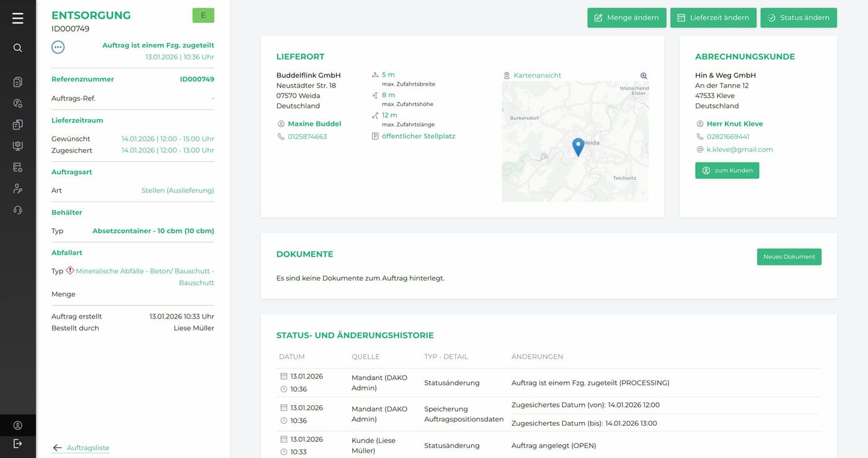Click the green E badge
The height and width of the screenshot is (458, 868).
tap(203, 15)
